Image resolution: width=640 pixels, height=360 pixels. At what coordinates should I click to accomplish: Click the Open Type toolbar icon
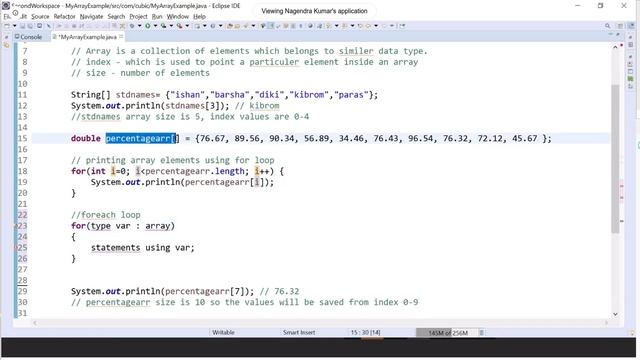point(230,26)
